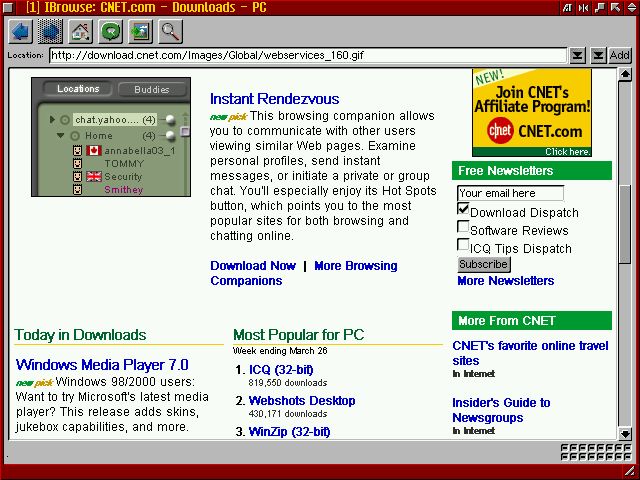The width and height of the screenshot is (640, 480).
Task: Open Insider's Guide to Newsgroups link
Action: click(x=501, y=410)
